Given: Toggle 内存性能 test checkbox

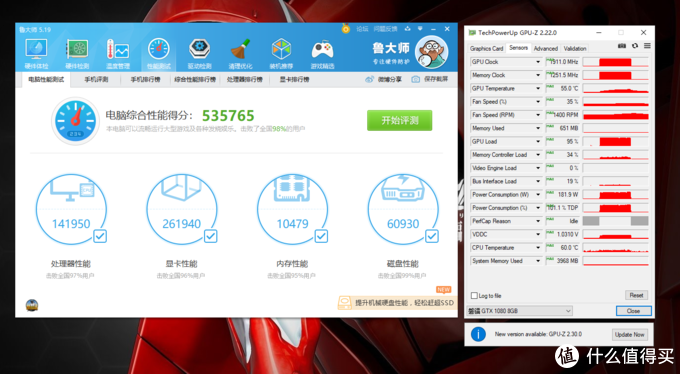Looking at the screenshot, I should [321, 236].
